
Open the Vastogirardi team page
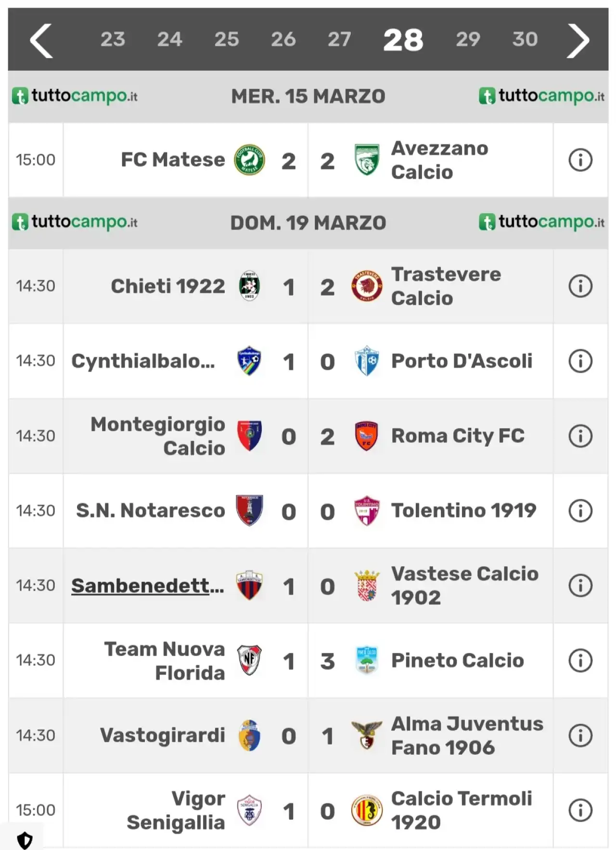162,735
